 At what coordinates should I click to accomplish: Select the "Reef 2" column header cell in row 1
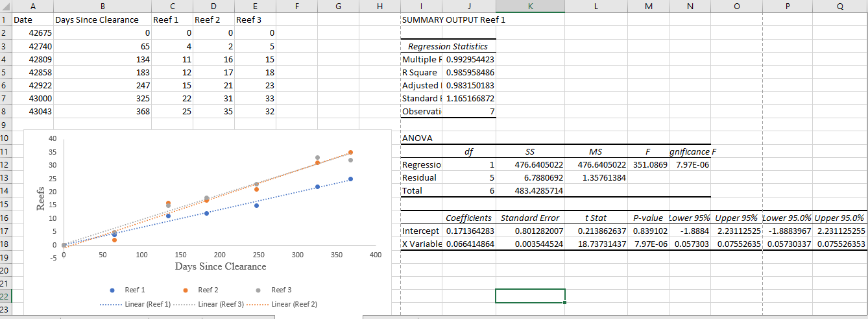214,19
